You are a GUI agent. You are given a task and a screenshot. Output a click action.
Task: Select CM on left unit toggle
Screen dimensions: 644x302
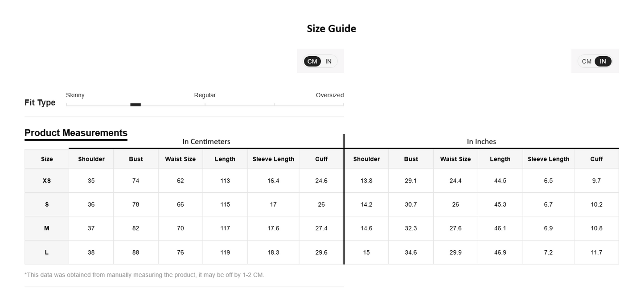click(312, 62)
